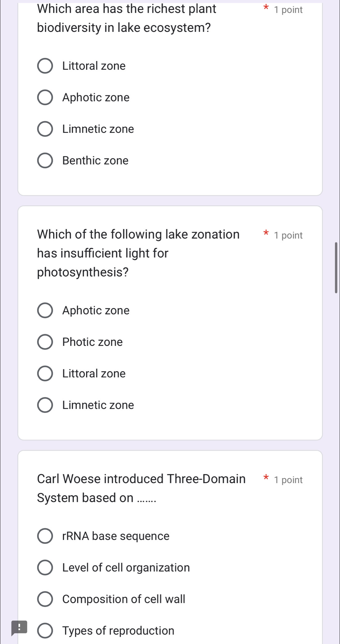Choose Limnetic zone in photosynthesis question

[x=45, y=405]
